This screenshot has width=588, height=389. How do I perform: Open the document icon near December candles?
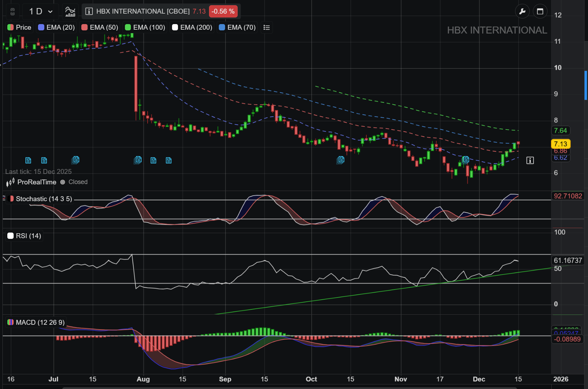(466, 160)
